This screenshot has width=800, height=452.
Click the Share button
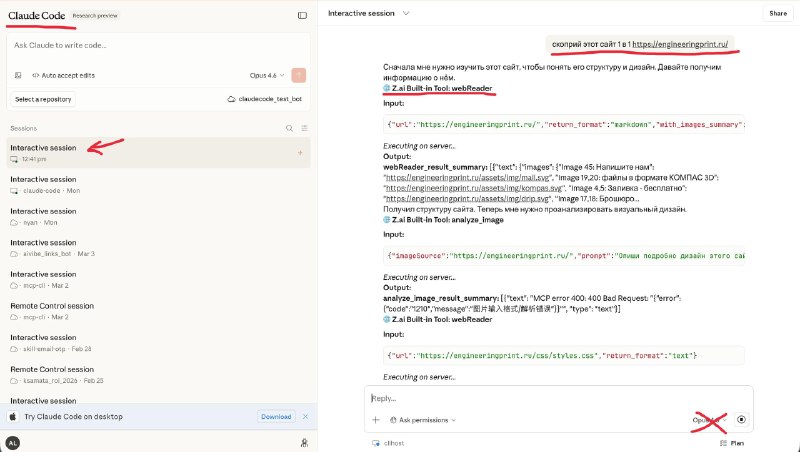(777, 13)
